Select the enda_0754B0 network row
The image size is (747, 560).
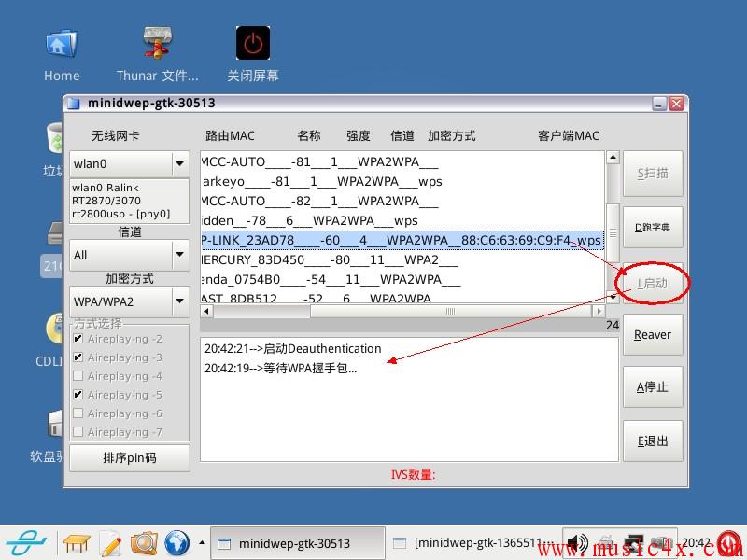402,279
